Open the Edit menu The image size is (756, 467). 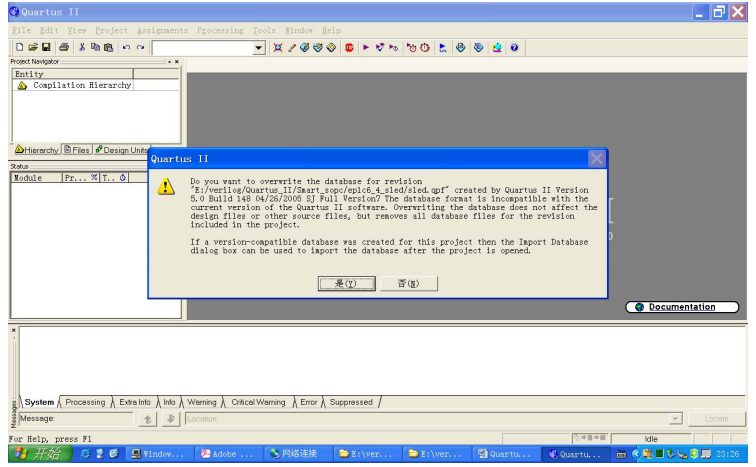click(x=49, y=30)
